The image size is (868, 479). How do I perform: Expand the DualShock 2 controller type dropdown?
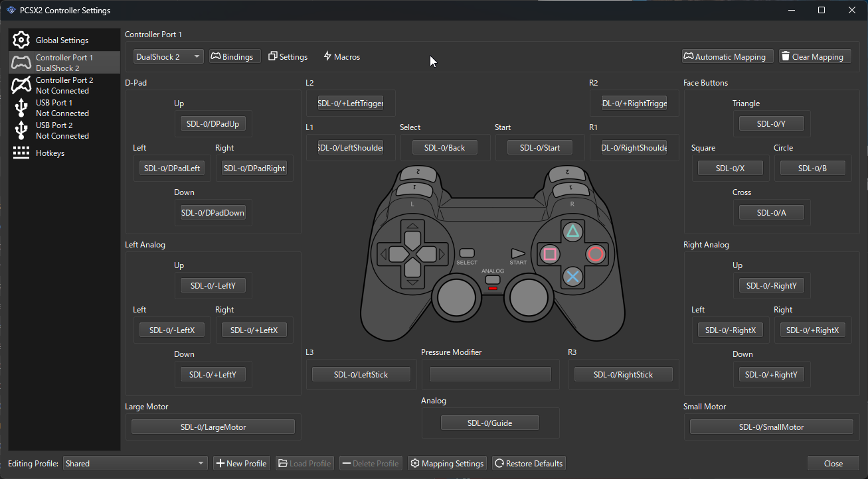168,57
